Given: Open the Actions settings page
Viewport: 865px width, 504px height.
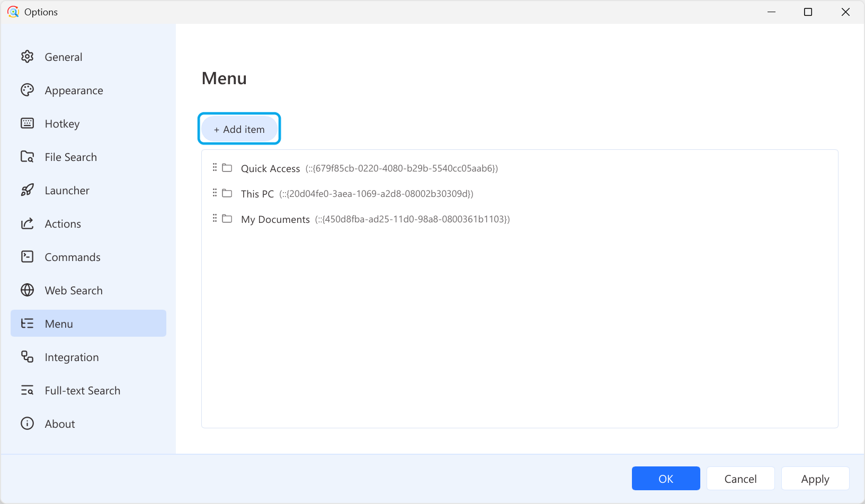Looking at the screenshot, I should (x=88, y=223).
